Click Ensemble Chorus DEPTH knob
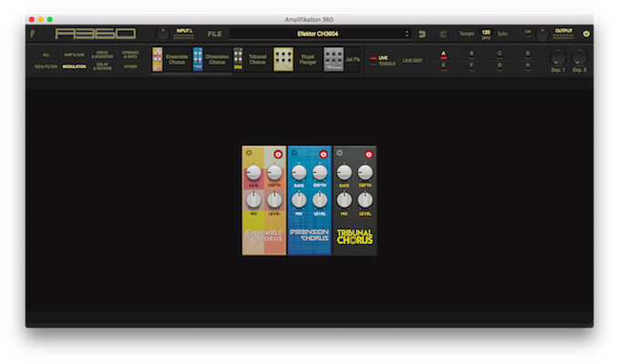 click(x=274, y=173)
